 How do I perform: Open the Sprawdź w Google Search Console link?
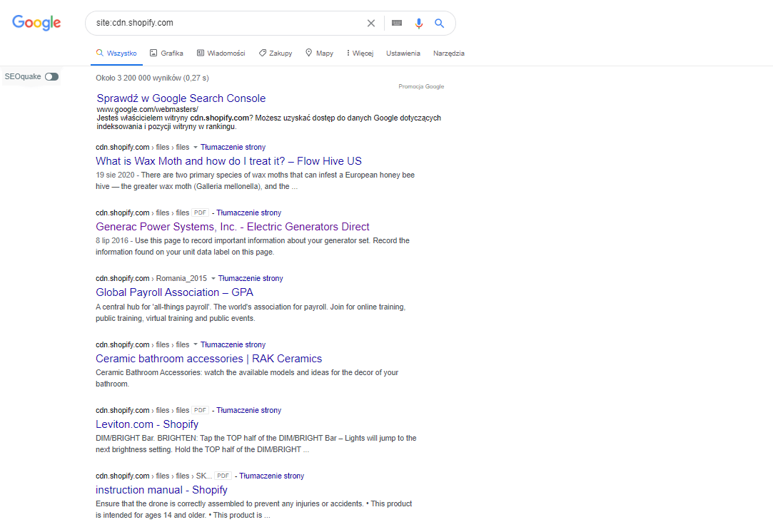(x=181, y=98)
